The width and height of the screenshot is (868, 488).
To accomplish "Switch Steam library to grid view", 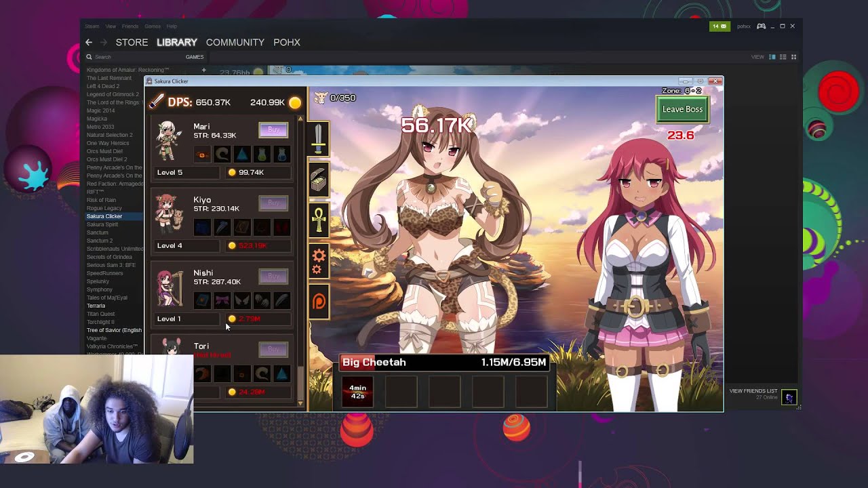I will click(793, 57).
